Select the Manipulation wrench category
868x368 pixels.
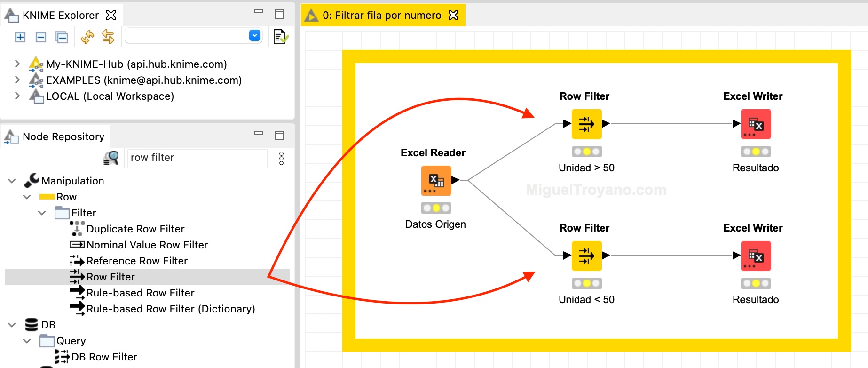coord(73,181)
